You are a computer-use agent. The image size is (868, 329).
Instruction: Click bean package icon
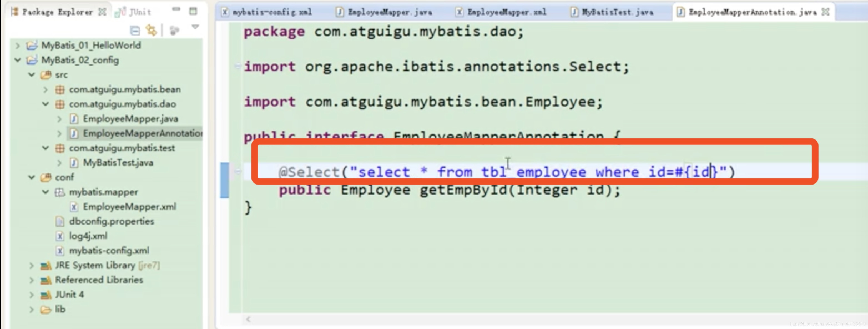click(x=60, y=89)
